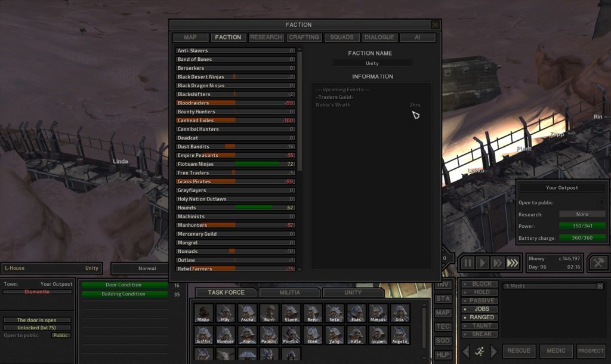611x364 pixels.
Task: Toggle the Public open-to-public setting
Action: point(60,335)
